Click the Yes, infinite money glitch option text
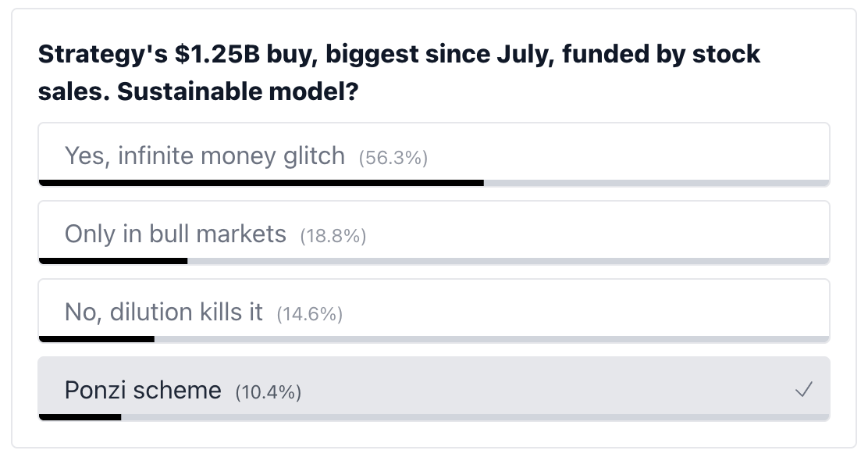The image size is (868, 461). click(x=205, y=155)
